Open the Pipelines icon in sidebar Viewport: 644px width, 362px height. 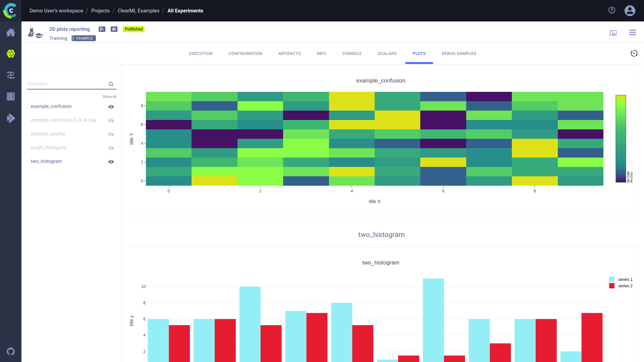click(x=11, y=75)
